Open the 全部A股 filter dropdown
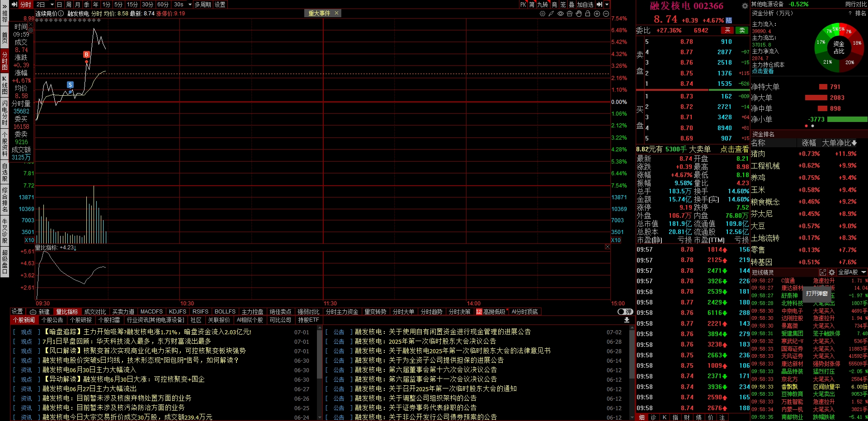The image size is (868, 421). (x=852, y=272)
